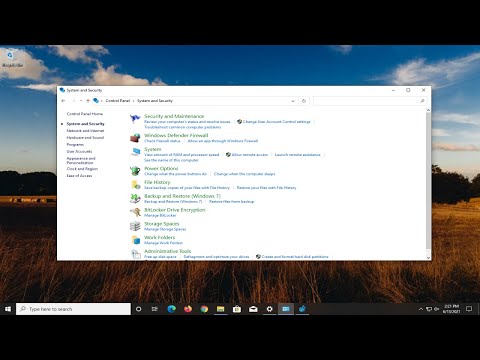
Task: Open the BitLocker Drive Encryption key icon
Action: pos(135,212)
